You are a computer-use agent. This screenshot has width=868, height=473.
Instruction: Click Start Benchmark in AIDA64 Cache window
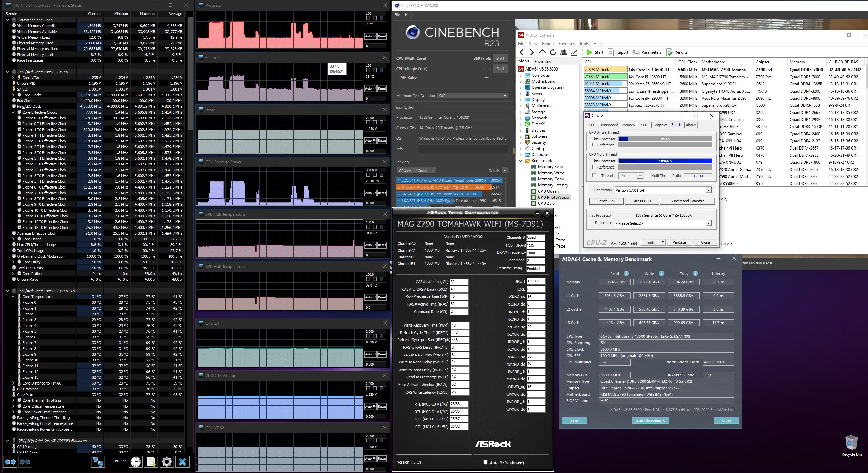650,420
